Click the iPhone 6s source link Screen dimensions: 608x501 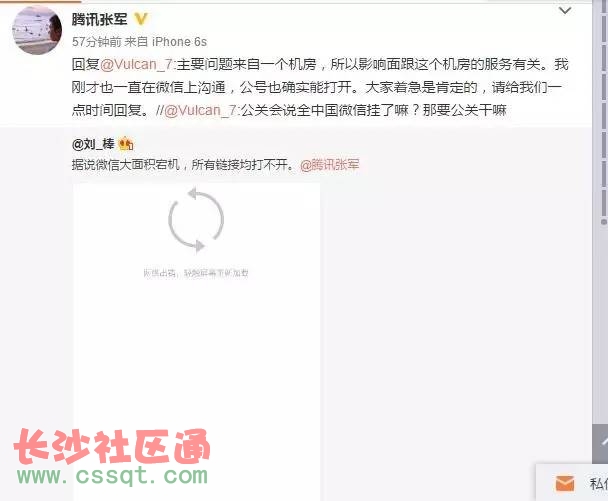179,41
